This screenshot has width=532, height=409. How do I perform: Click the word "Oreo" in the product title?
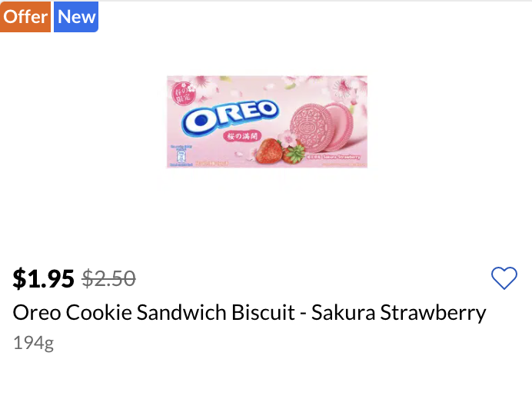point(37,313)
